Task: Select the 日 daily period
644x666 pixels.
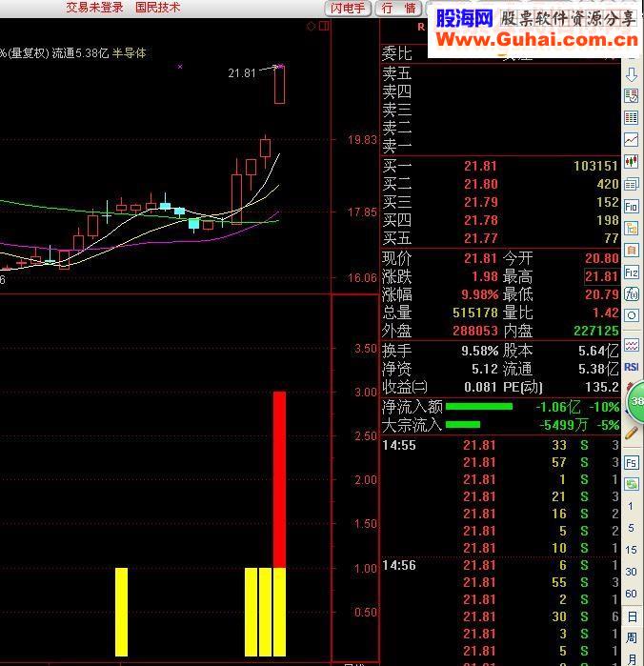Action: tap(632, 616)
